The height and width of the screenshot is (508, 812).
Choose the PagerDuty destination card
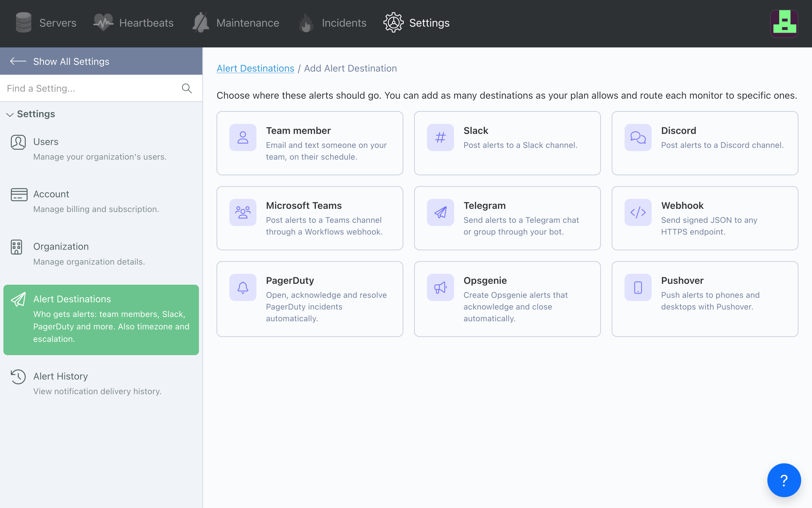tap(310, 299)
